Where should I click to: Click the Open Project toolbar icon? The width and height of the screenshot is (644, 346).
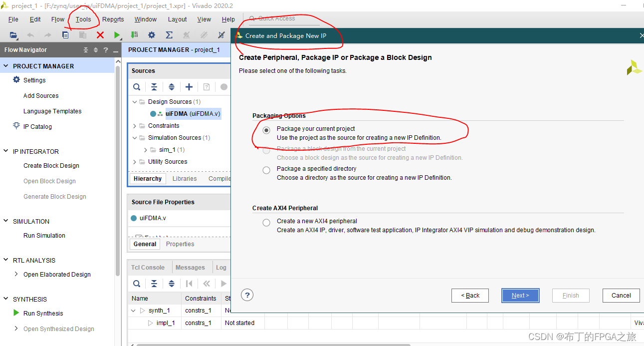tap(13, 35)
